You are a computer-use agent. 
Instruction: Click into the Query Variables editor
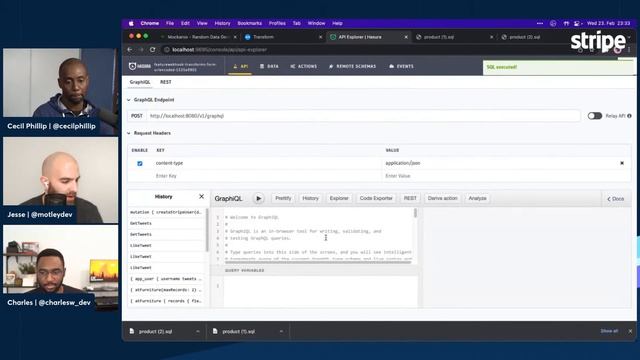pos(320,292)
